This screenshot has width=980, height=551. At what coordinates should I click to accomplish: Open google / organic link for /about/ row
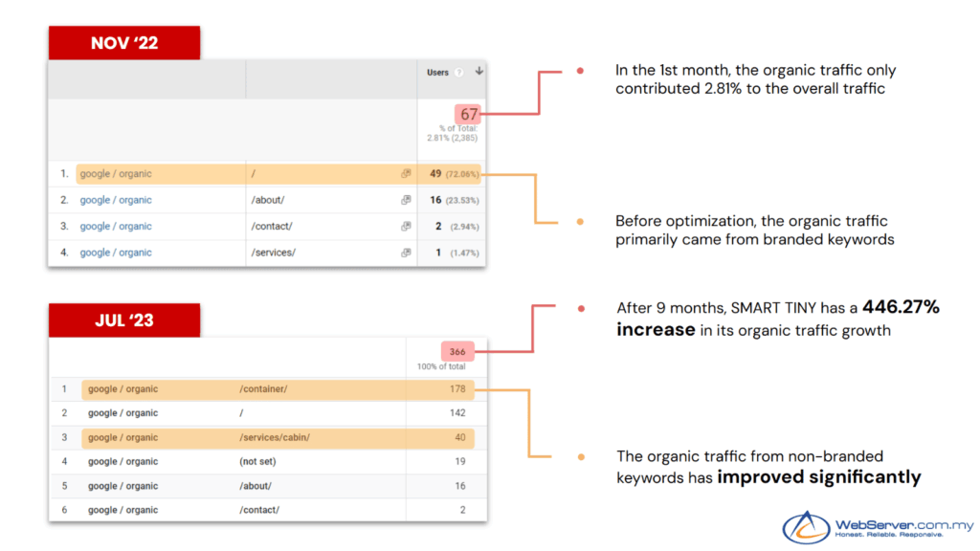click(116, 200)
